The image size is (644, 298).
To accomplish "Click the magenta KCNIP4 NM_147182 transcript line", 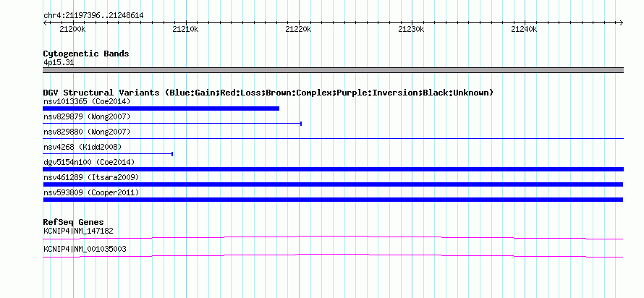I will (333, 238).
